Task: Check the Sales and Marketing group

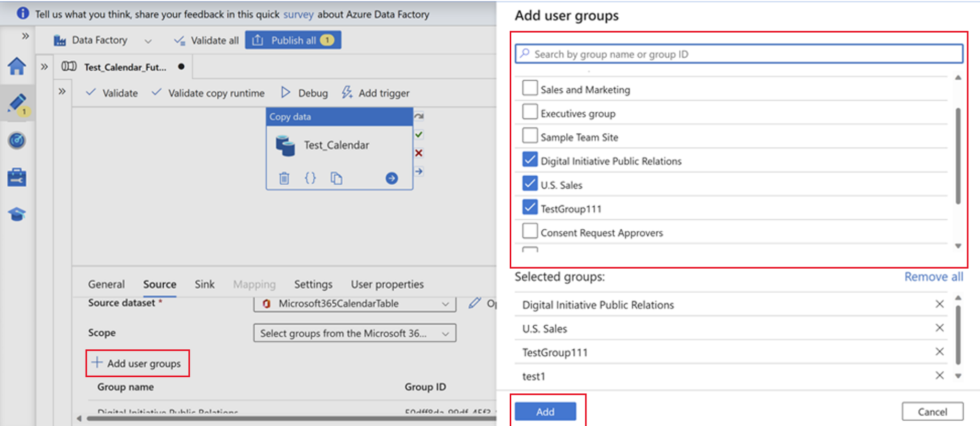Action: (530, 88)
